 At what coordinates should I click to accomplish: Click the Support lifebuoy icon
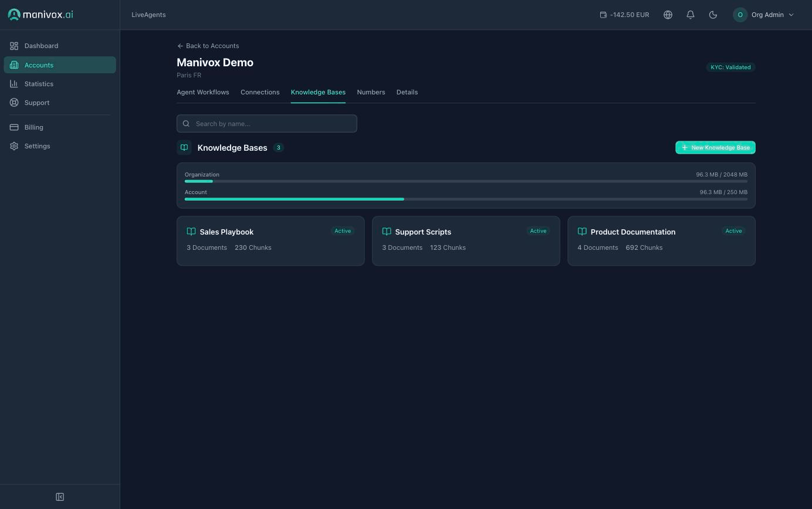click(14, 103)
